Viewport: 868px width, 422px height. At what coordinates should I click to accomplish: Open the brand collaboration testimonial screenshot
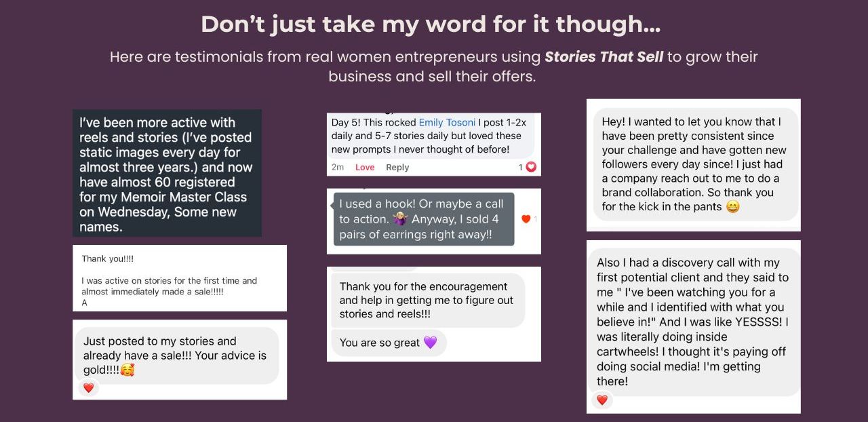[x=694, y=165]
